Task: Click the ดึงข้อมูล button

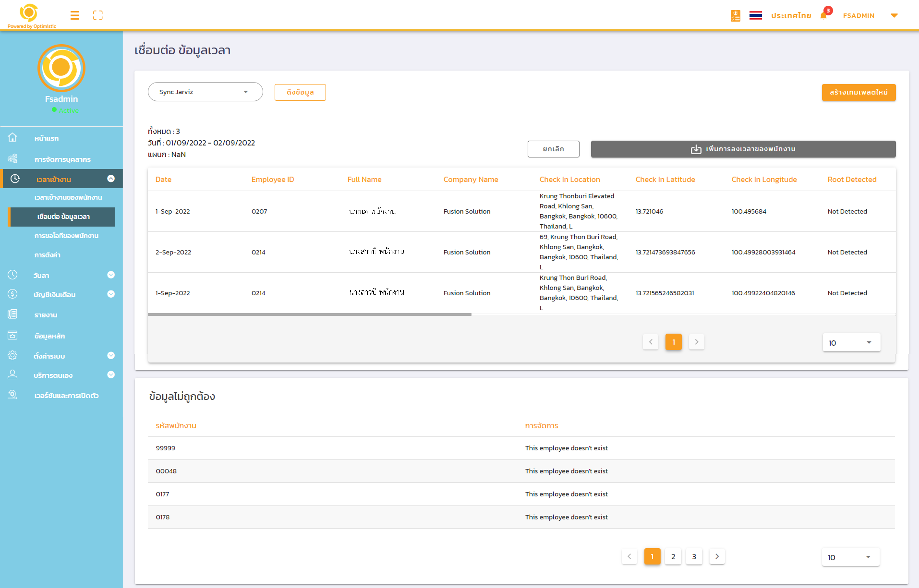Action: (x=300, y=92)
